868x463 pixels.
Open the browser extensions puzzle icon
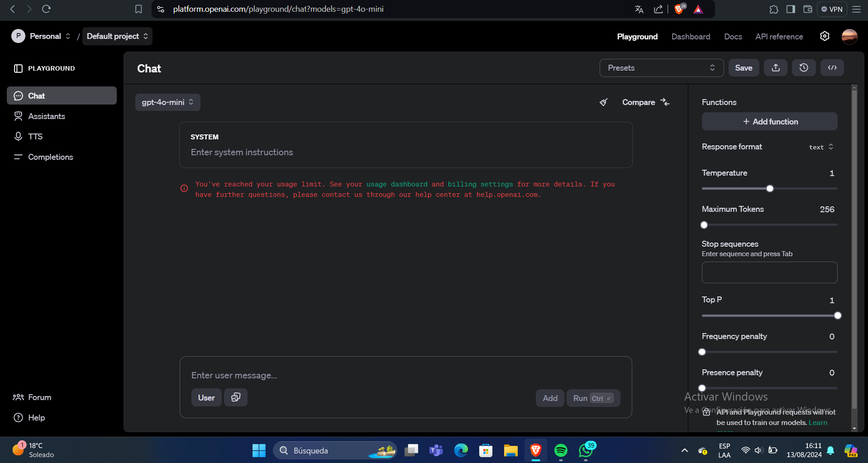click(x=774, y=9)
